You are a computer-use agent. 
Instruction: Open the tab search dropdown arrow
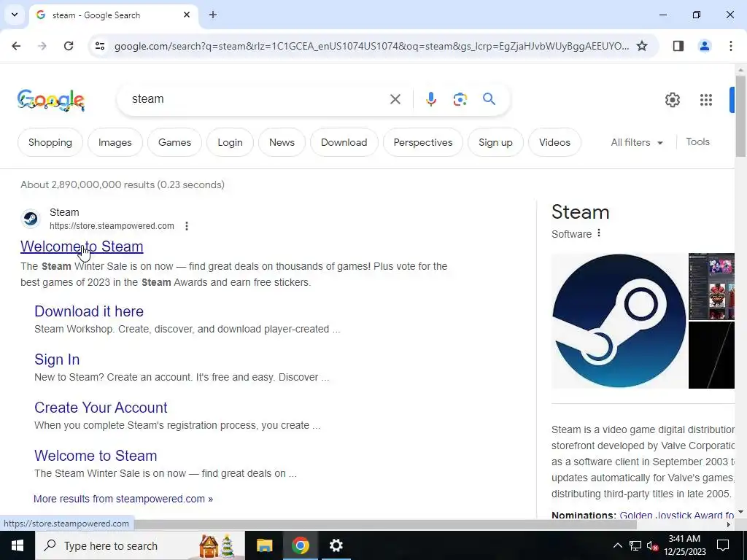click(15, 15)
